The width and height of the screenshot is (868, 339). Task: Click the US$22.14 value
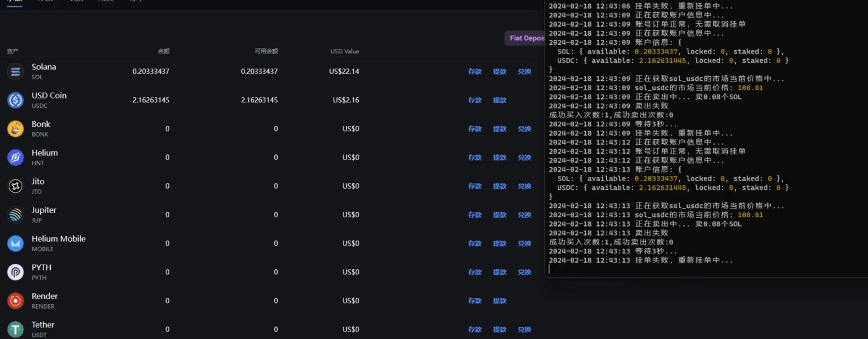point(344,71)
